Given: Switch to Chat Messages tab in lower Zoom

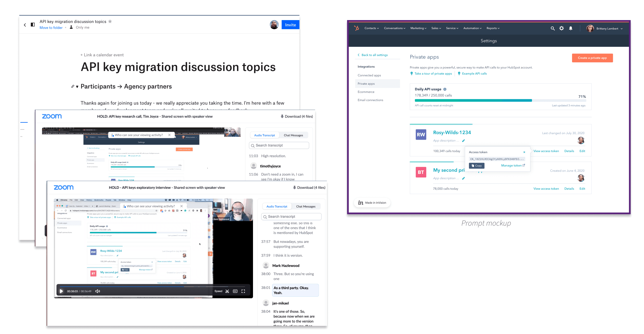Looking at the screenshot, I should click(306, 207).
